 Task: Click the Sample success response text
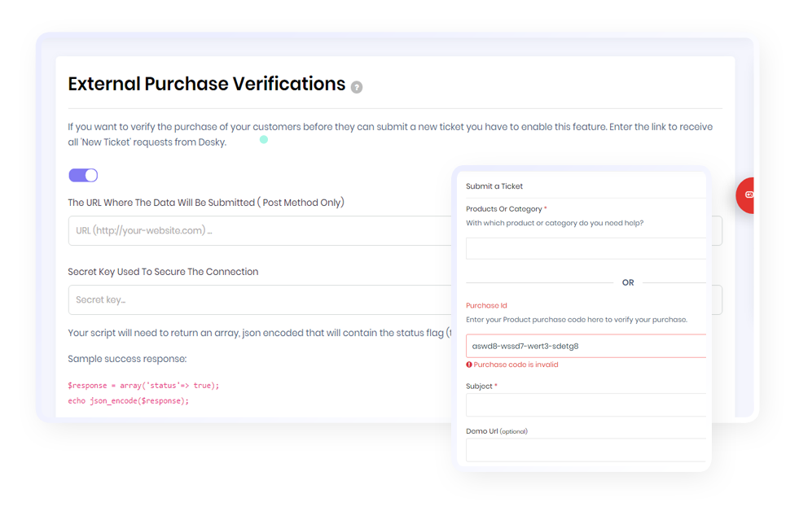[127, 359]
